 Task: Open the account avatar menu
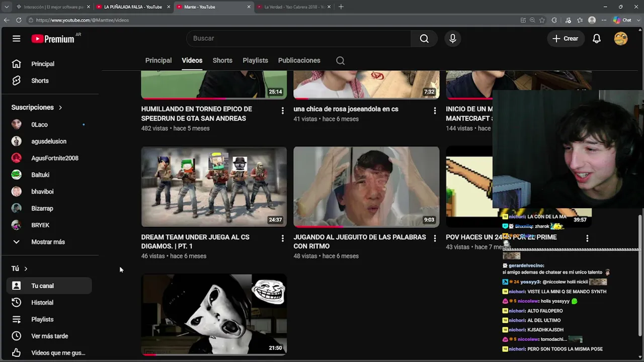621,39
